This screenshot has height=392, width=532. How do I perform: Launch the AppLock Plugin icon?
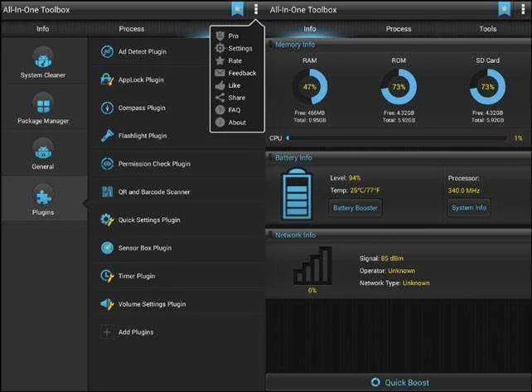point(107,80)
